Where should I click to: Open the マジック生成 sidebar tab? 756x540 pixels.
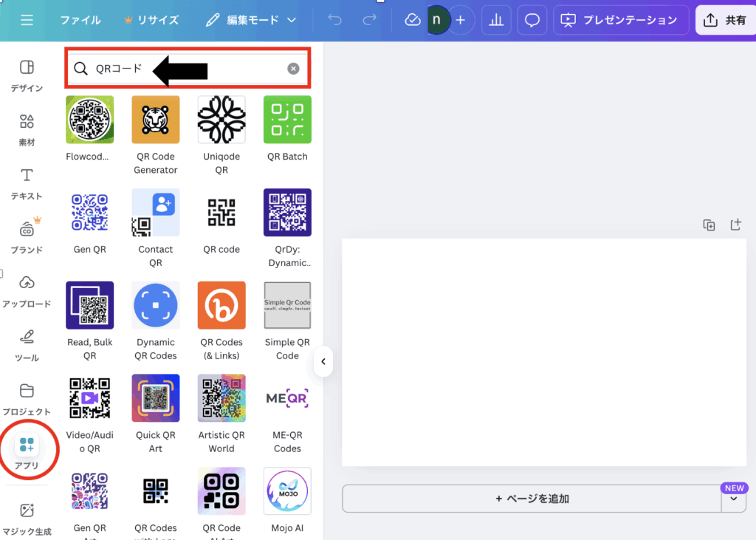(27, 519)
